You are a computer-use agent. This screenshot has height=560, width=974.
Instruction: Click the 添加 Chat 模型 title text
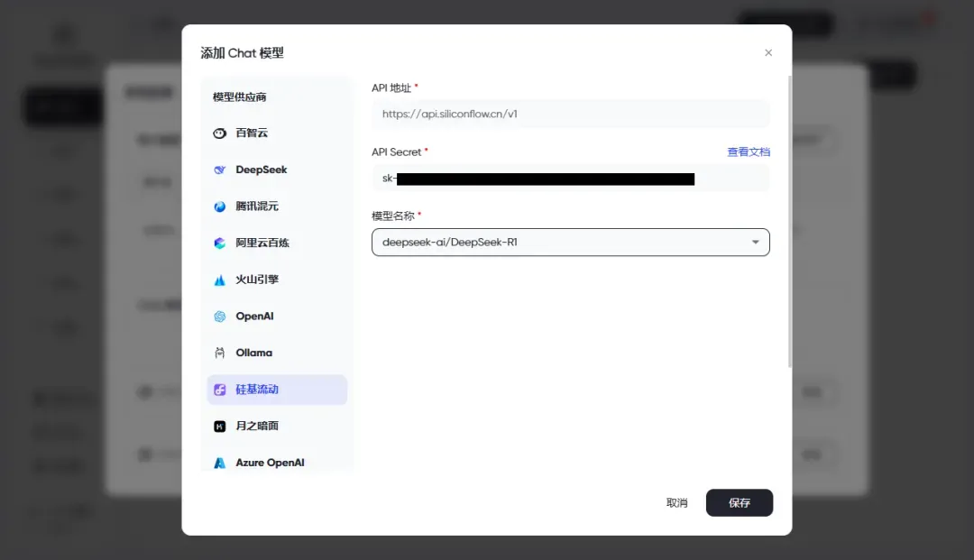243,53
